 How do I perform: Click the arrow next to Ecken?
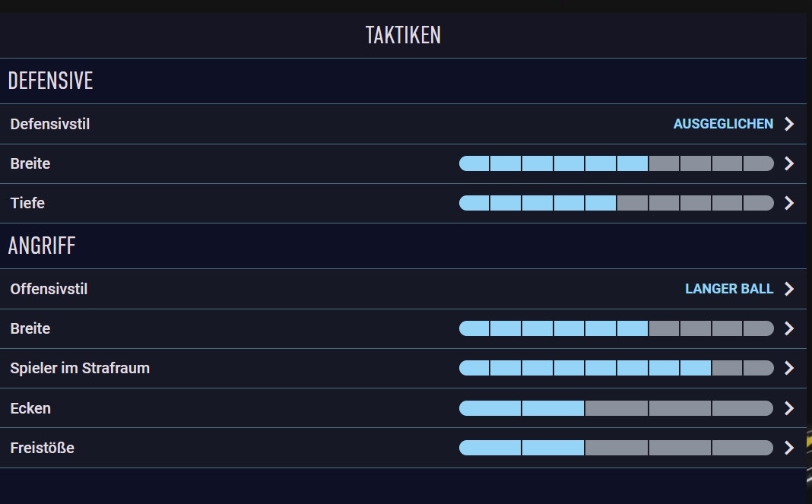(788, 408)
